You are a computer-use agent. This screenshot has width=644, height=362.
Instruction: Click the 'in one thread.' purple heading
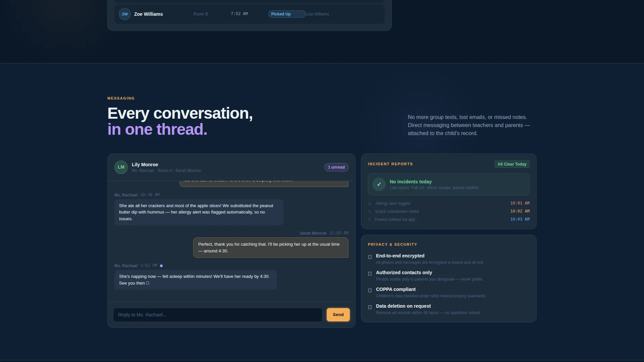(157, 129)
